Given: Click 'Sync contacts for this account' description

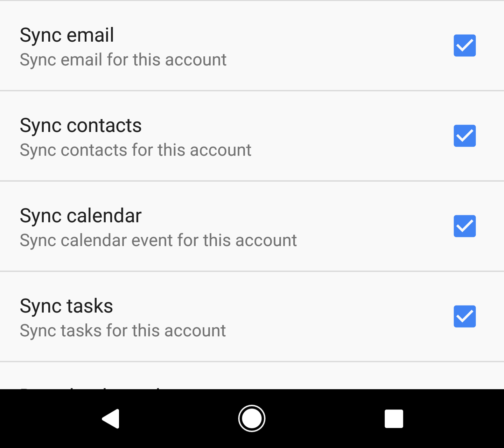Looking at the screenshot, I should [x=135, y=150].
